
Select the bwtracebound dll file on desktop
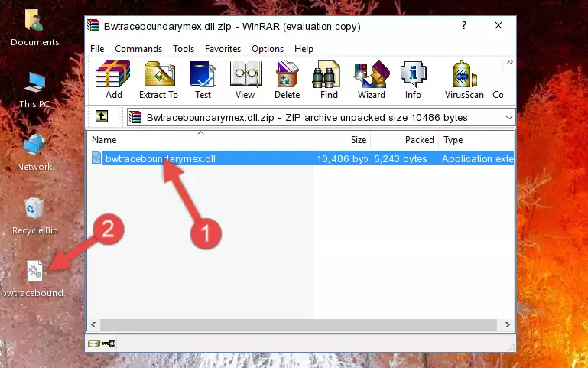[x=34, y=279]
